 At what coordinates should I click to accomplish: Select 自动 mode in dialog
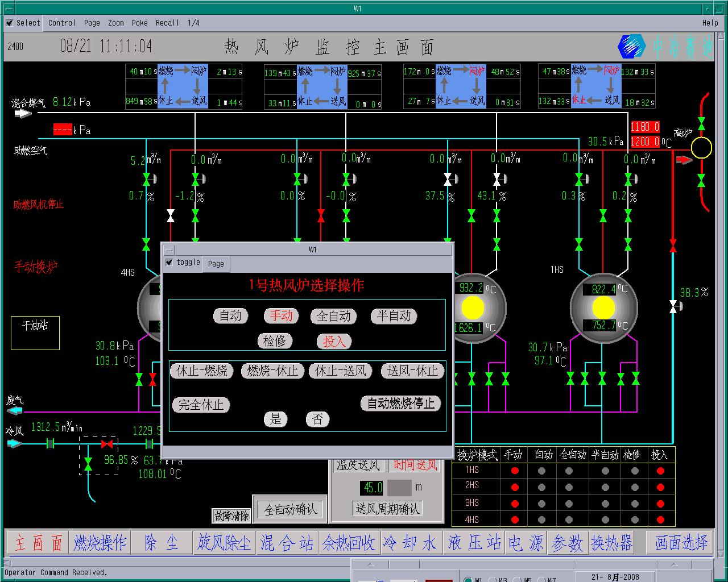tap(230, 316)
